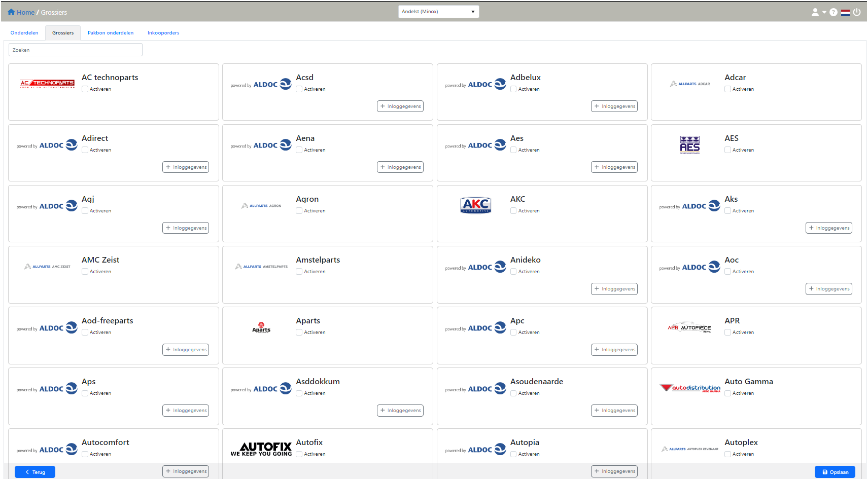Open the Andelst (Minox) location dropdown
This screenshot has height=480, width=868.
pyautogui.click(x=438, y=12)
